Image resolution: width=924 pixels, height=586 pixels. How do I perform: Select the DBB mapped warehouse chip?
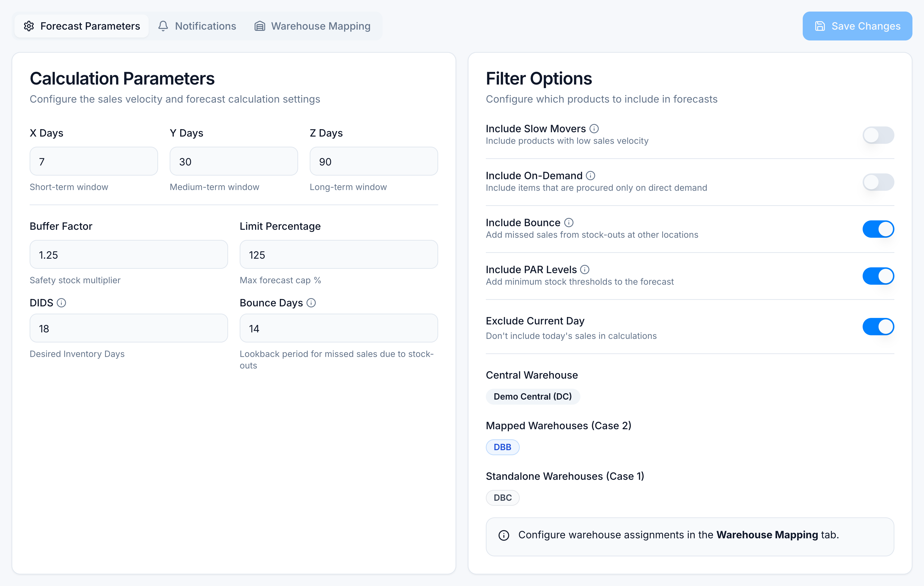click(502, 447)
